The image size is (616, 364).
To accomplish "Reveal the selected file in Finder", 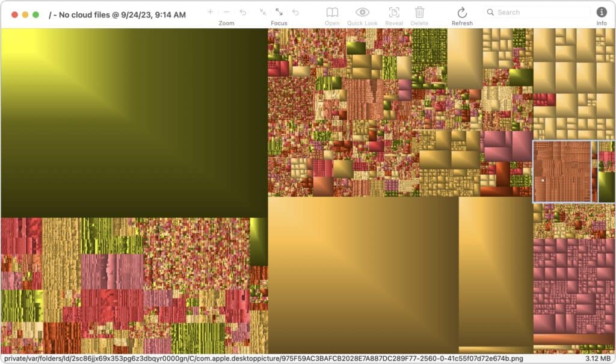I will point(394,13).
